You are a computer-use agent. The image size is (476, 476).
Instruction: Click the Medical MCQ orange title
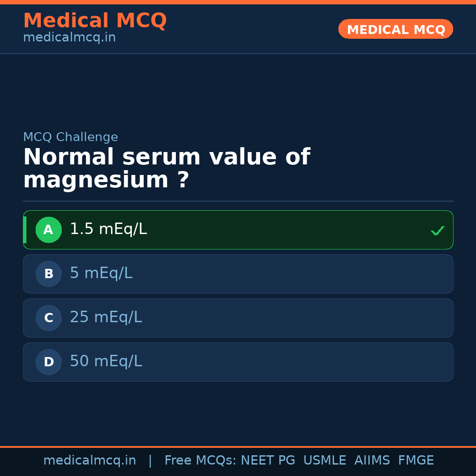point(95,21)
